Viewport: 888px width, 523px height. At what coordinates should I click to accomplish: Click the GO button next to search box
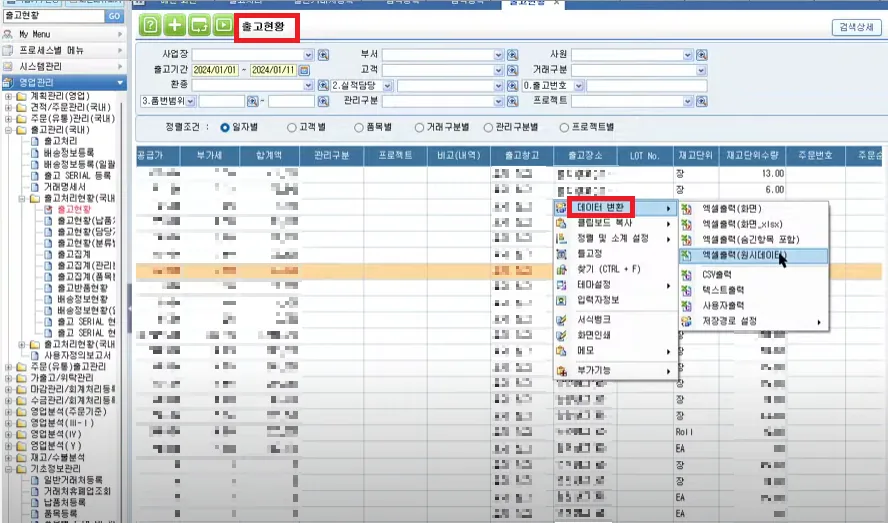[114, 16]
